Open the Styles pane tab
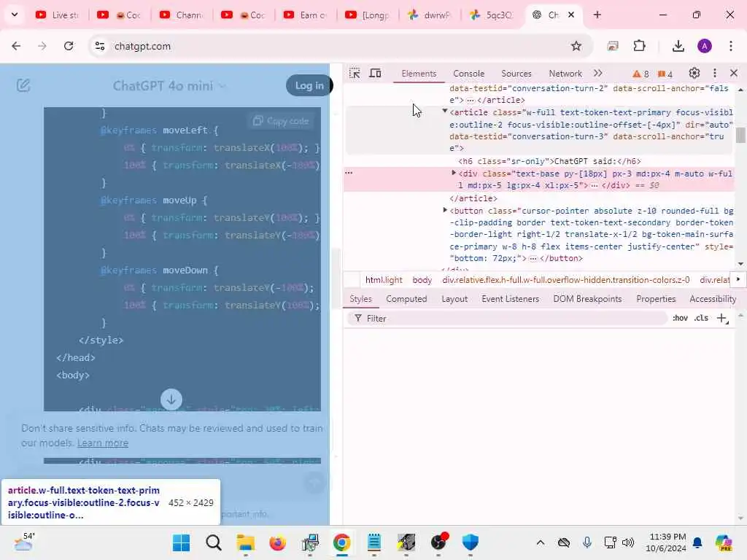This screenshot has height=560, width=747. click(360, 299)
